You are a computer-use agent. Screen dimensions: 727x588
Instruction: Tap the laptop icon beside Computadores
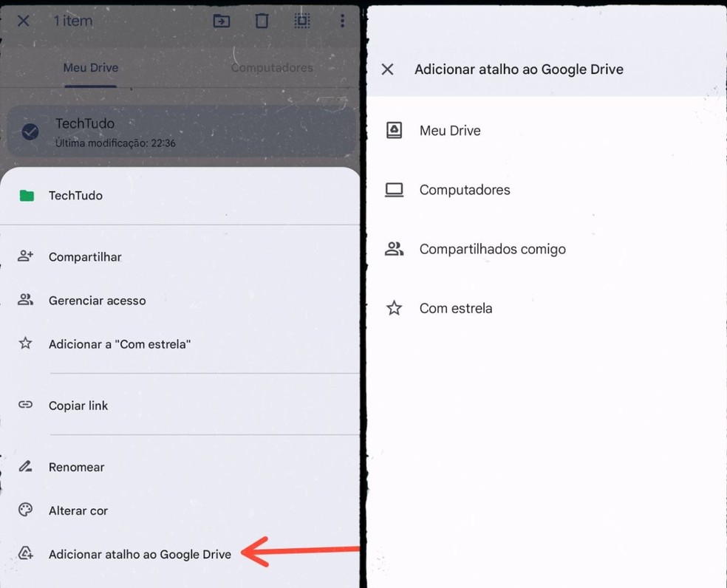pyautogui.click(x=394, y=190)
